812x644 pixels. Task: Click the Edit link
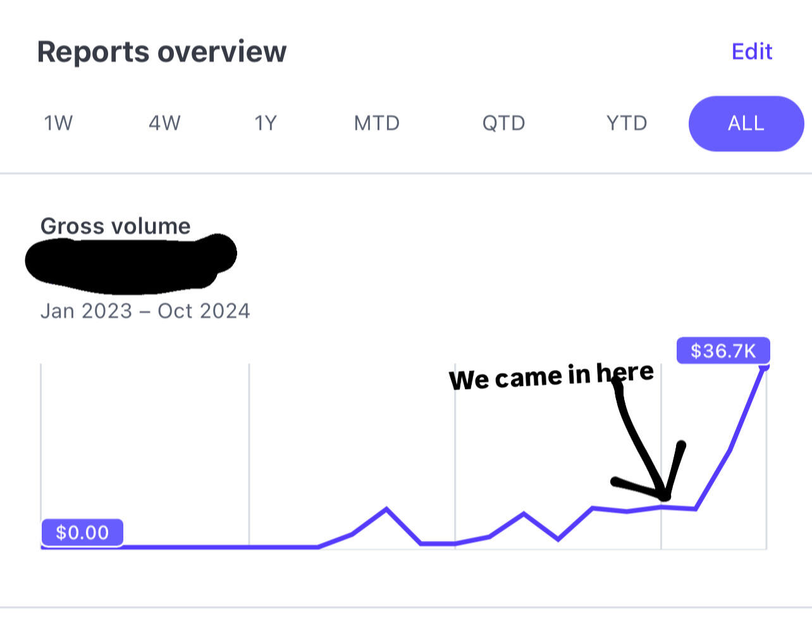(751, 51)
